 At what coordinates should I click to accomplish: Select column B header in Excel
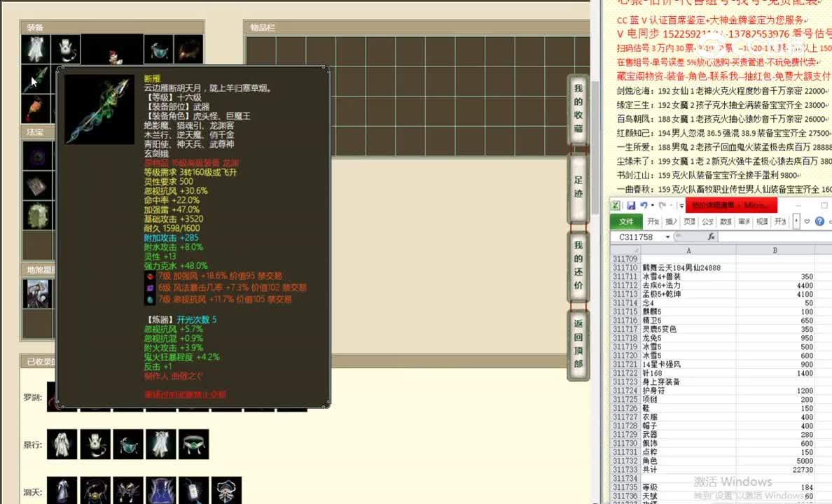[775, 250]
